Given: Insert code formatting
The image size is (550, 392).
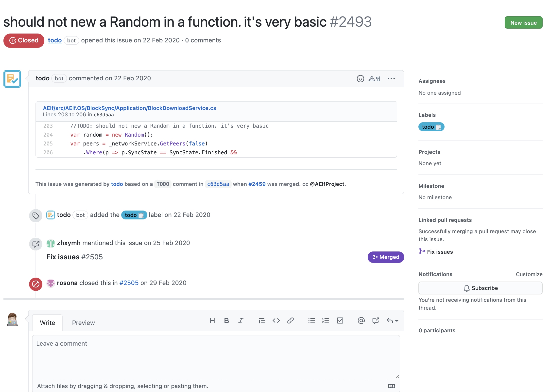Looking at the screenshot, I should coord(276,321).
